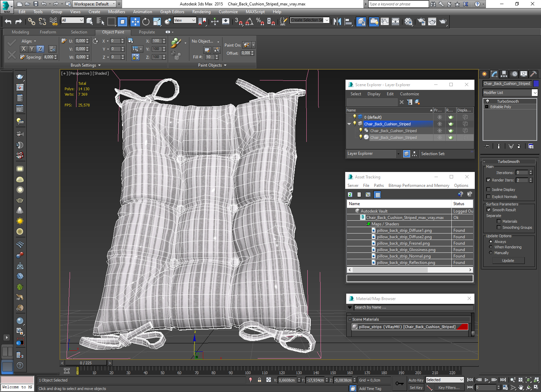Viewport: 541px width, 392px height.
Task: Switch to the Freeform ribbon tab
Action: click(48, 32)
